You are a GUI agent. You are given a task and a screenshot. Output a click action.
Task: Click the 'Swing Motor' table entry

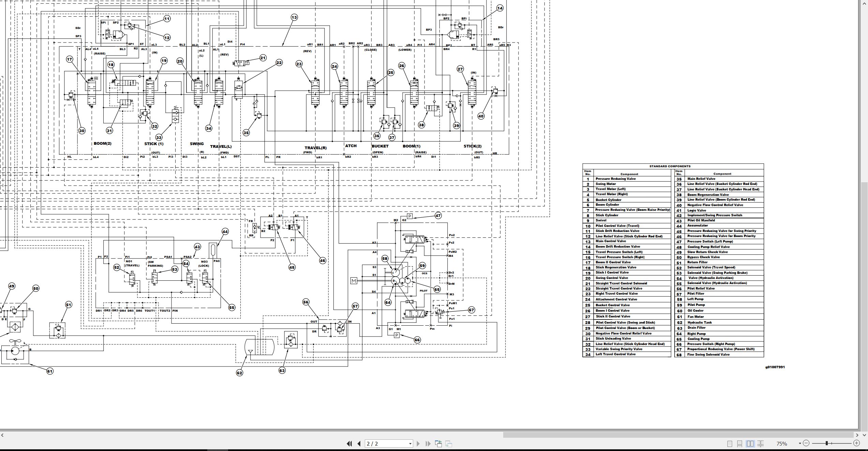605,184
